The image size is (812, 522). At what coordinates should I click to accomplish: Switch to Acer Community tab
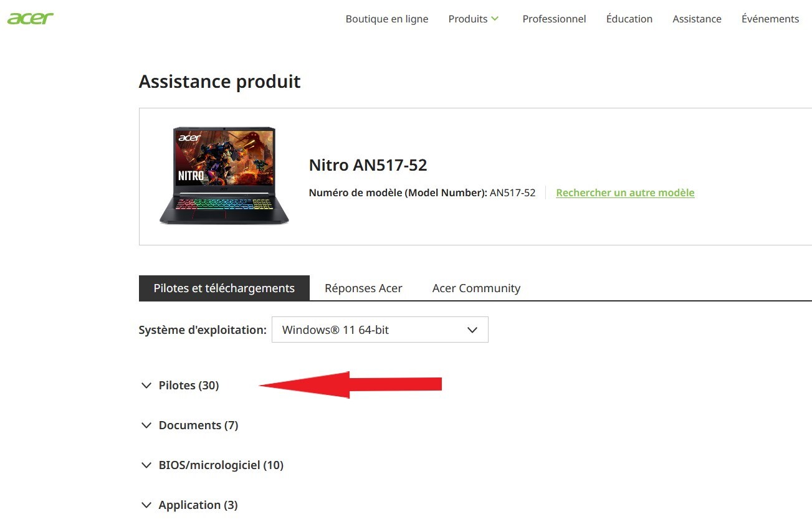(x=476, y=288)
